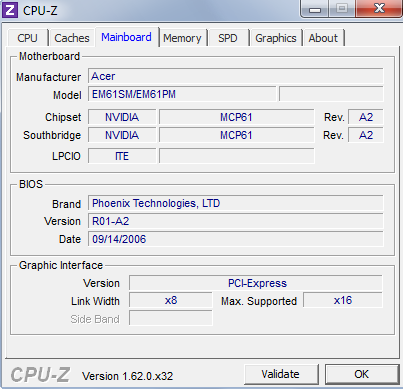403x389 pixels.
Task: Click the BIOS Date 09/14/2006 field
Action: (x=236, y=239)
